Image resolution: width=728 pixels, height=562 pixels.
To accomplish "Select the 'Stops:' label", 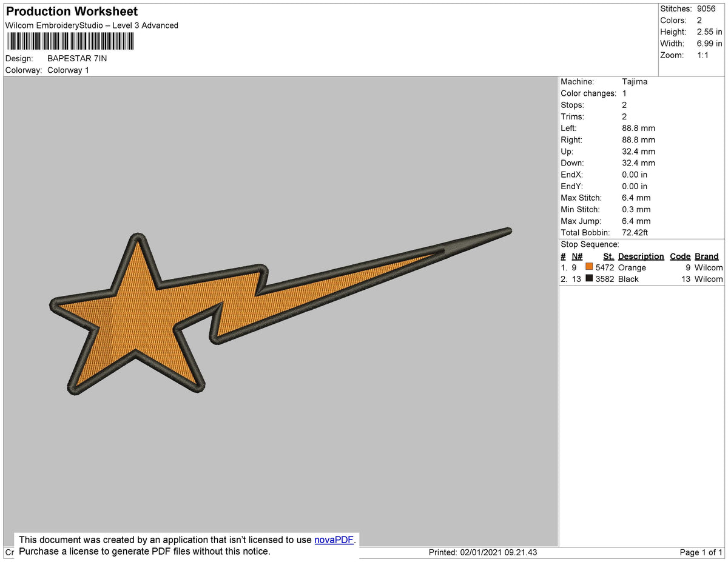I will [572, 105].
